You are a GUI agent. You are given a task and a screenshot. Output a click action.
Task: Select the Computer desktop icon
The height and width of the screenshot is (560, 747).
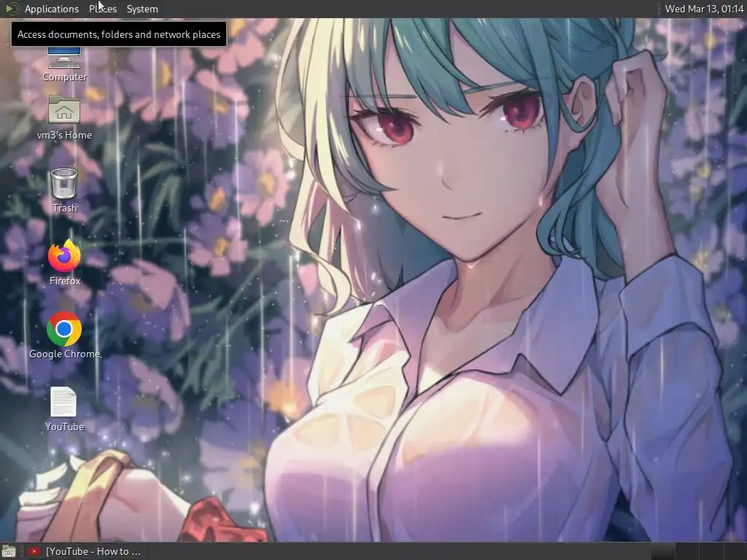[x=64, y=64]
